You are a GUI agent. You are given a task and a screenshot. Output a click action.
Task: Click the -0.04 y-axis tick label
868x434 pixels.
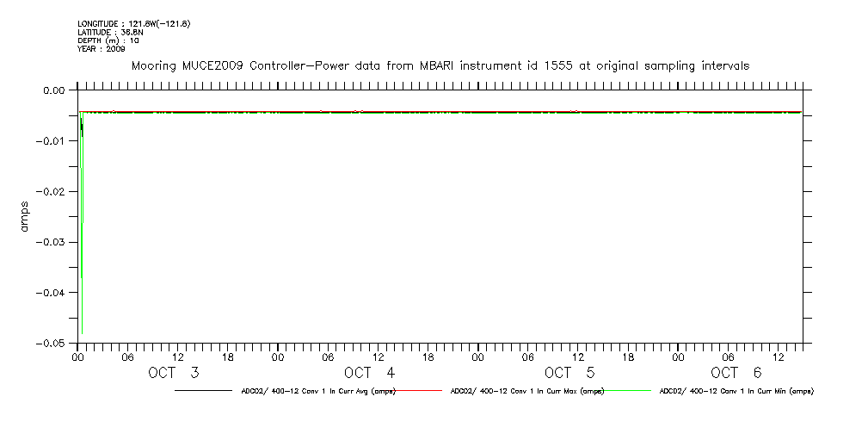(51, 293)
